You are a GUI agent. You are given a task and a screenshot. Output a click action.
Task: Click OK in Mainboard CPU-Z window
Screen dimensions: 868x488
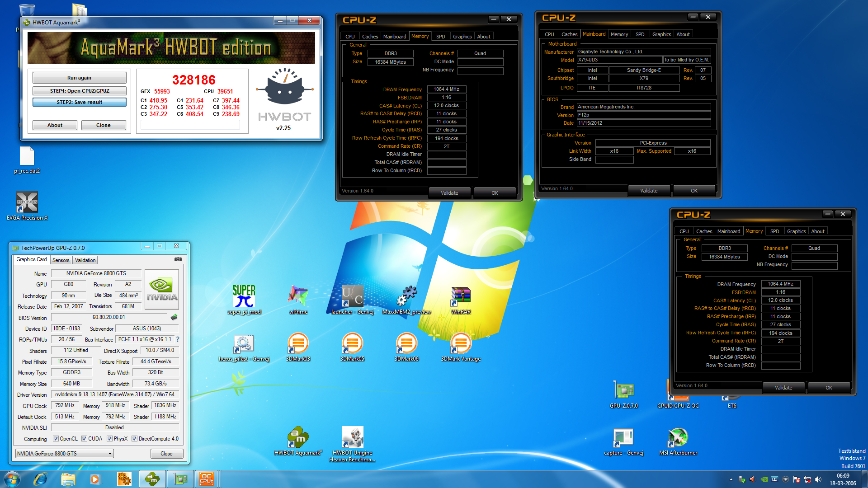point(694,191)
